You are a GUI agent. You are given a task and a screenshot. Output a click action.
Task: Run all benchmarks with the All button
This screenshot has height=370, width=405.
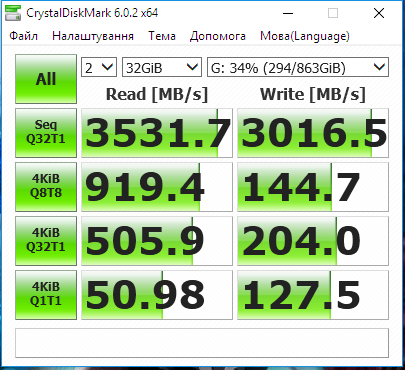pyautogui.click(x=46, y=79)
